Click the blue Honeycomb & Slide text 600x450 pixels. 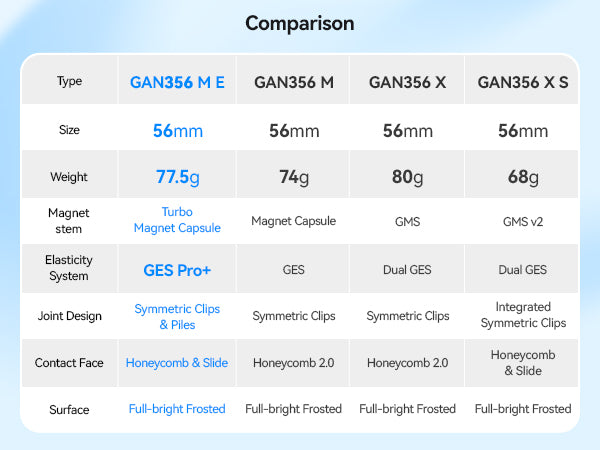[177, 362]
